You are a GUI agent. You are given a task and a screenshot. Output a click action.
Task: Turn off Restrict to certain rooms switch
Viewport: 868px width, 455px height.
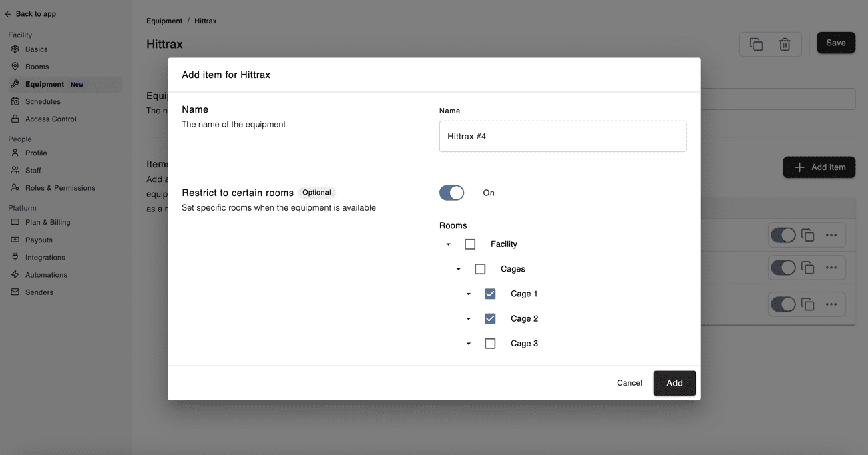pyautogui.click(x=451, y=193)
